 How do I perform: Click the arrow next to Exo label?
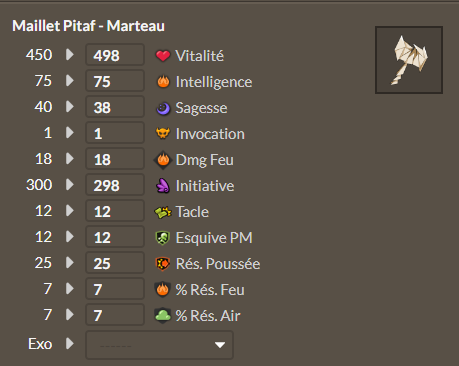(70, 343)
